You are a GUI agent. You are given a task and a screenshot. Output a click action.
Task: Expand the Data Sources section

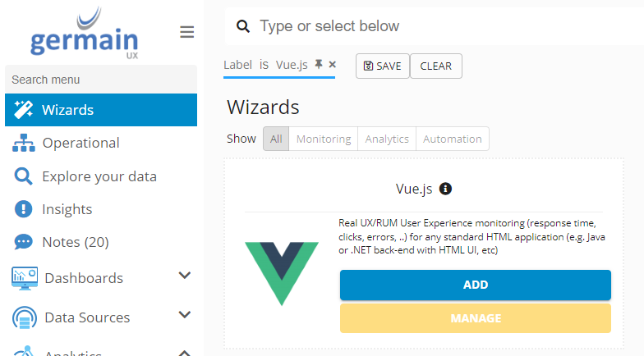tap(185, 316)
